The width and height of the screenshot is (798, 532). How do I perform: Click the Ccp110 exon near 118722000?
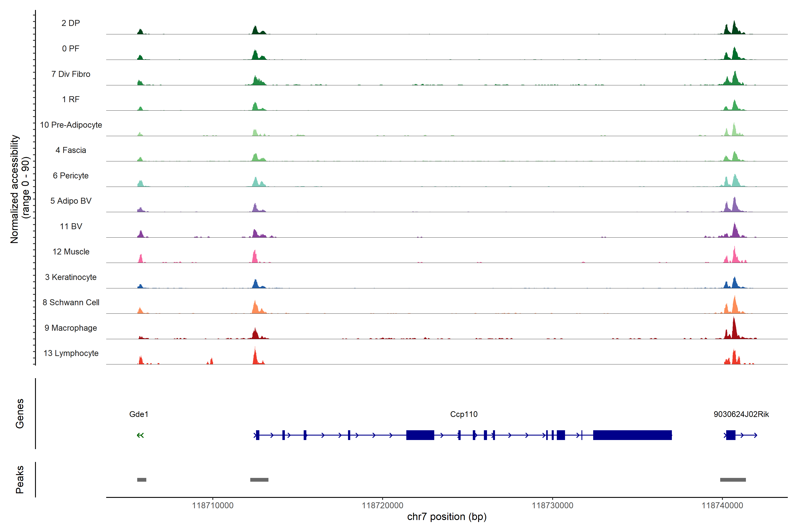click(420, 435)
